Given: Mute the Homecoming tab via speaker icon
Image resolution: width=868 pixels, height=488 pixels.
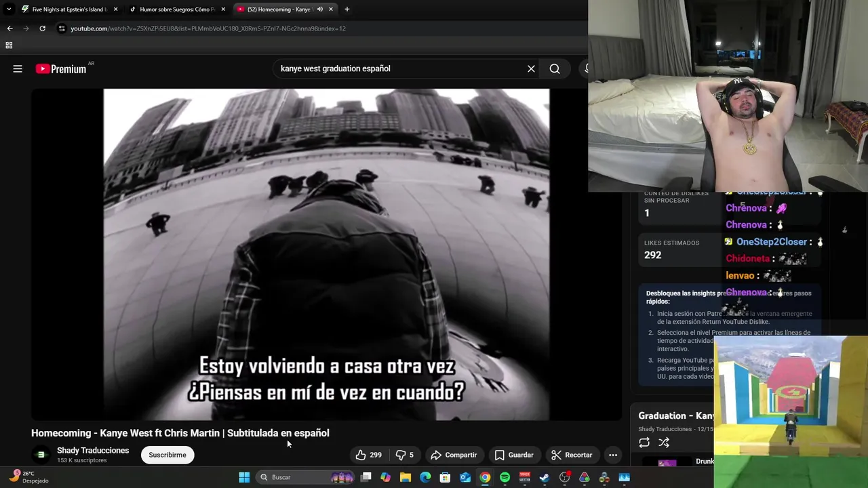Looking at the screenshot, I should (319, 9).
